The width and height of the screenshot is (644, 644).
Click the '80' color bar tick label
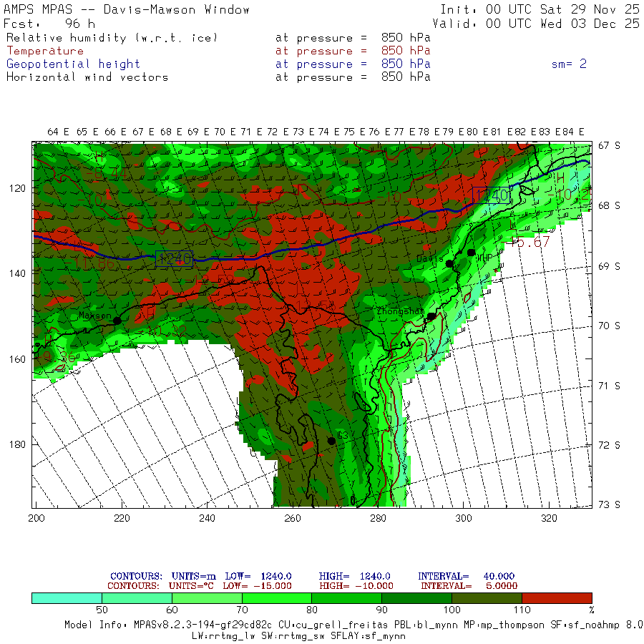(312, 610)
